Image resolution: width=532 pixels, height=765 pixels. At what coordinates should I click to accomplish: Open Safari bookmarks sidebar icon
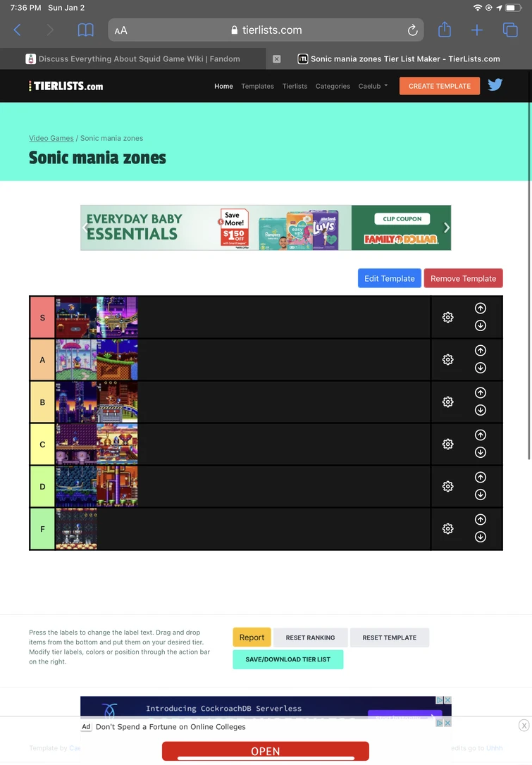[85, 30]
